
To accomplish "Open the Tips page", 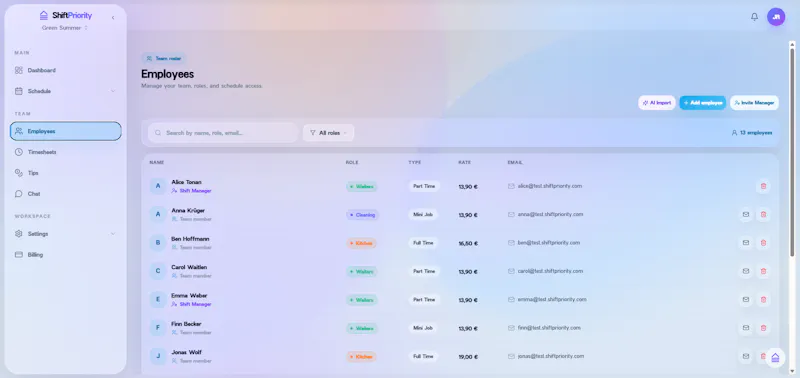I will tap(65, 173).
